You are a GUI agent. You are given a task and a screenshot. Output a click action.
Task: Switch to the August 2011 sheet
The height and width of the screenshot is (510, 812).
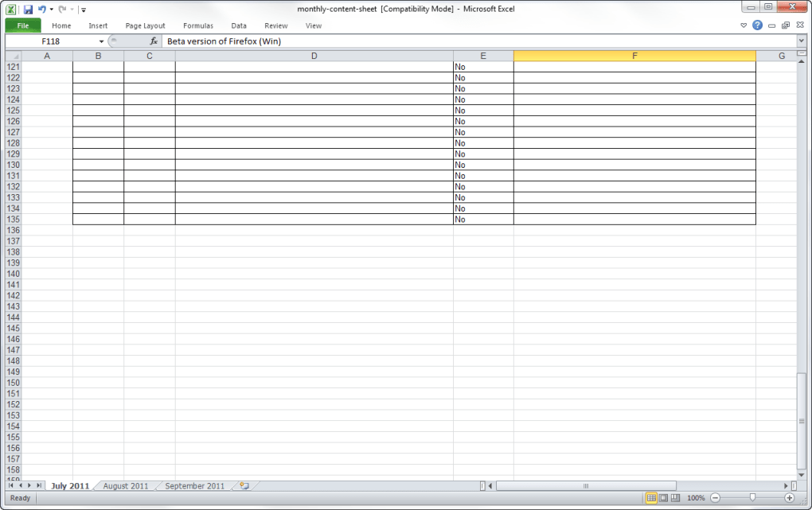point(126,486)
